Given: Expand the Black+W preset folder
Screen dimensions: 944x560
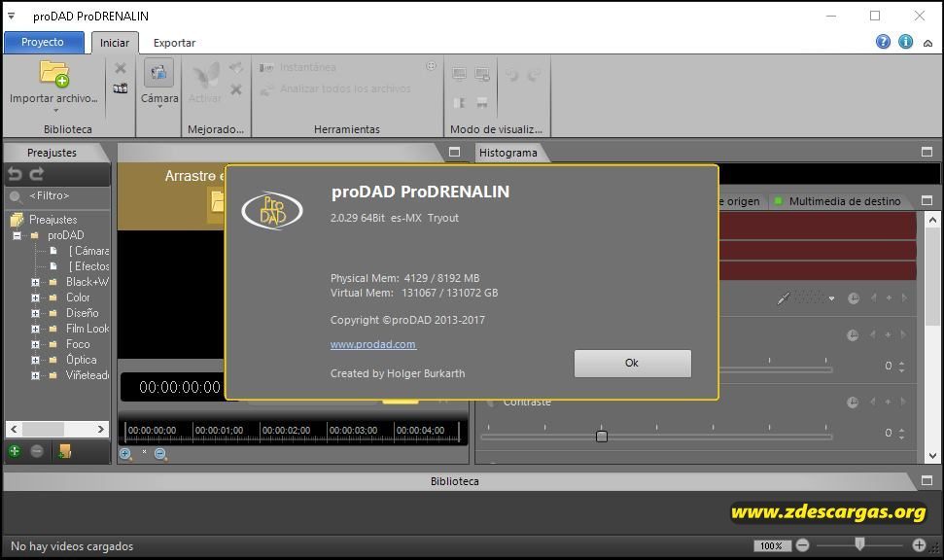Looking at the screenshot, I should tap(35, 282).
